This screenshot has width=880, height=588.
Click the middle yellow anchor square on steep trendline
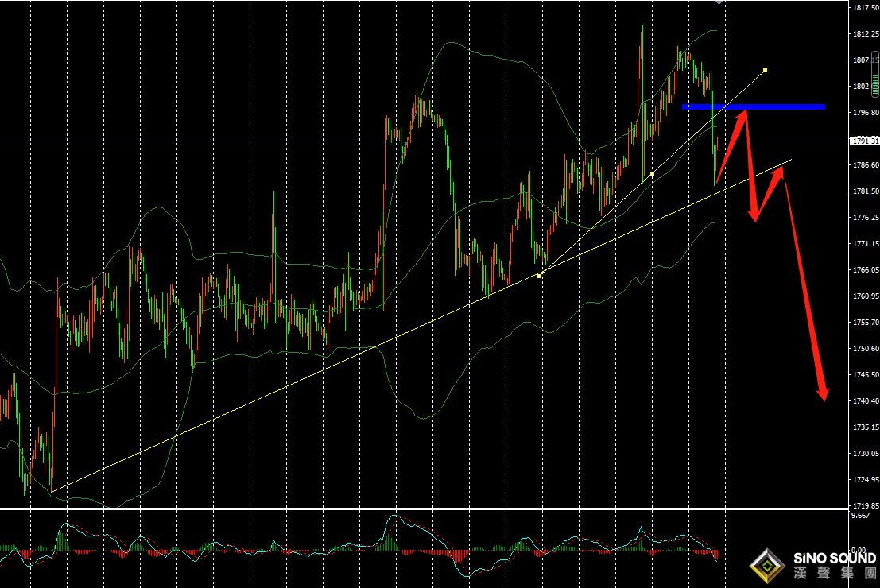pos(652,173)
